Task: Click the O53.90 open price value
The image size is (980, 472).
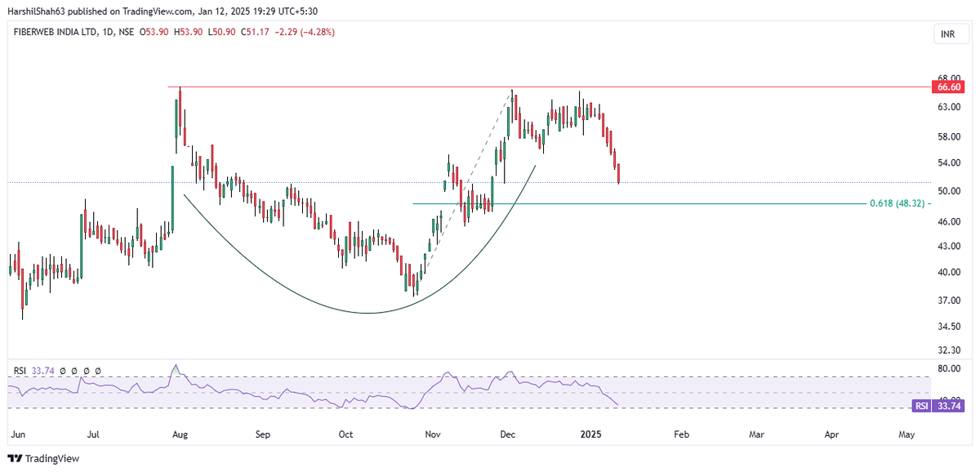Action: point(154,32)
